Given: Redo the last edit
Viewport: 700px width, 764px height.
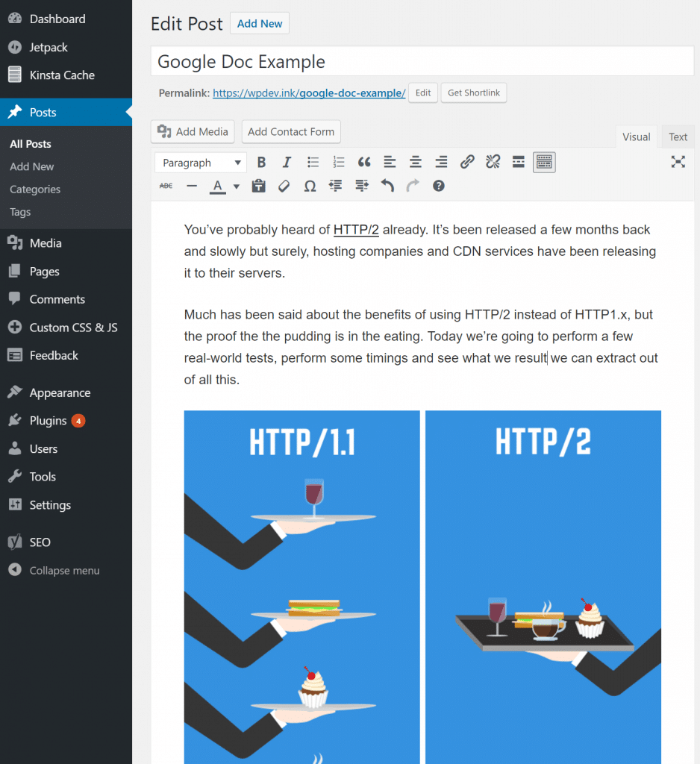Looking at the screenshot, I should [x=413, y=186].
